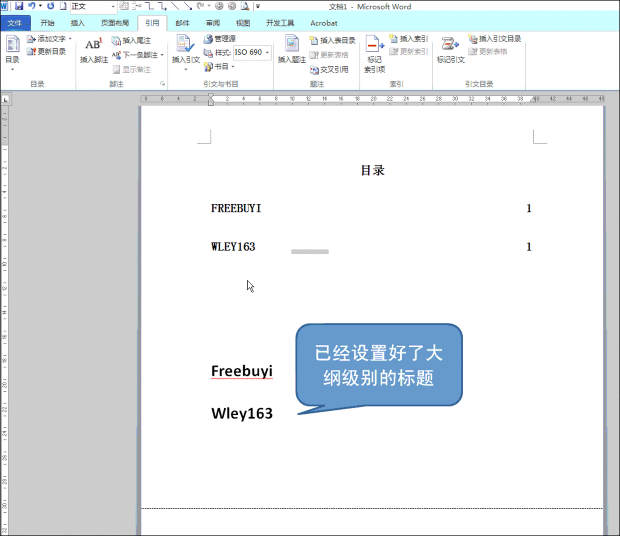Click the Word application icon in the title bar
This screenshot has height=536, width=620.
(4, 6)
